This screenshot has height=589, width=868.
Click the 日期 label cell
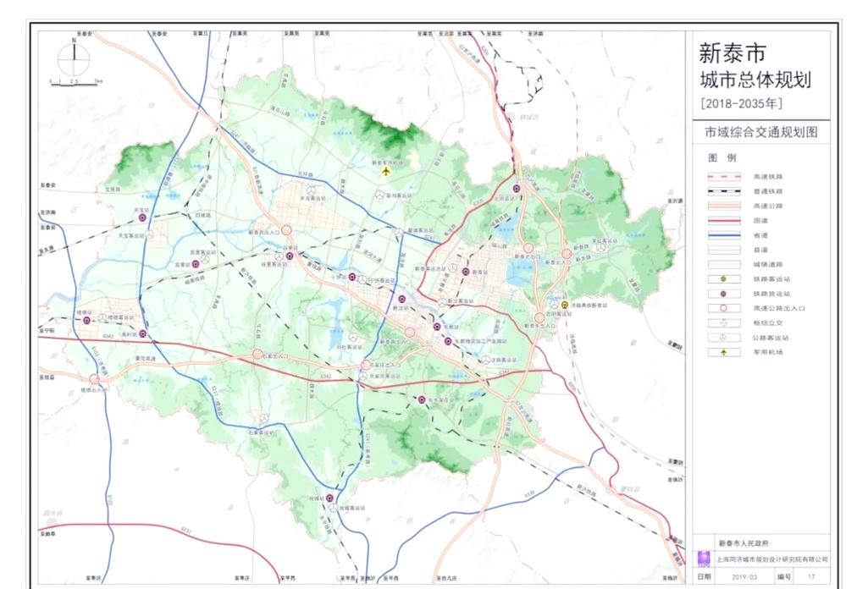pos(705,576)
